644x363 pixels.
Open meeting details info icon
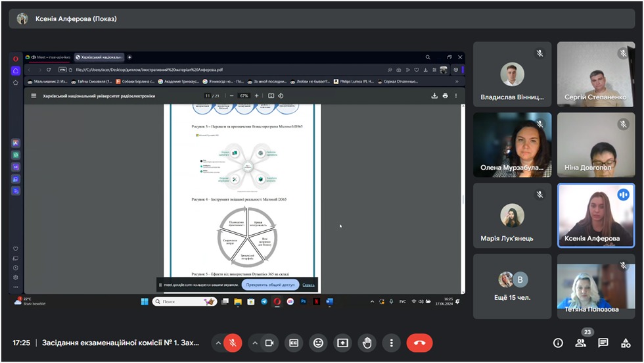point(558,343)
